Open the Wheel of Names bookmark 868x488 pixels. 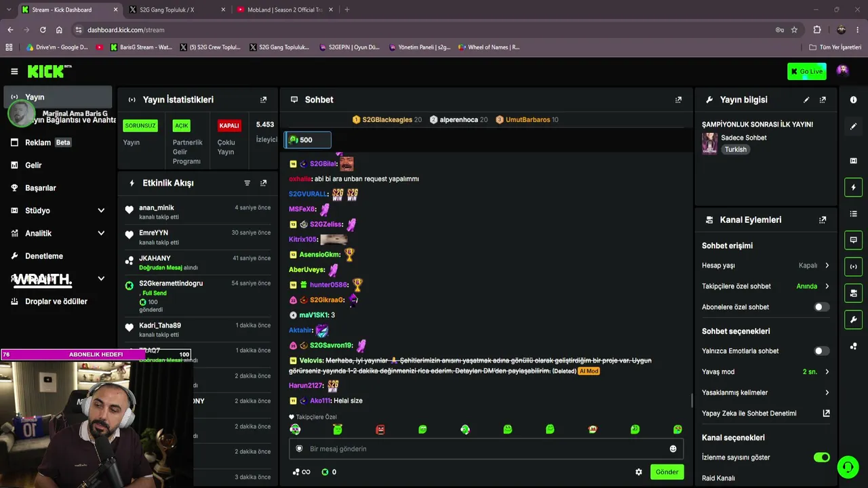(x=489, y=47)
